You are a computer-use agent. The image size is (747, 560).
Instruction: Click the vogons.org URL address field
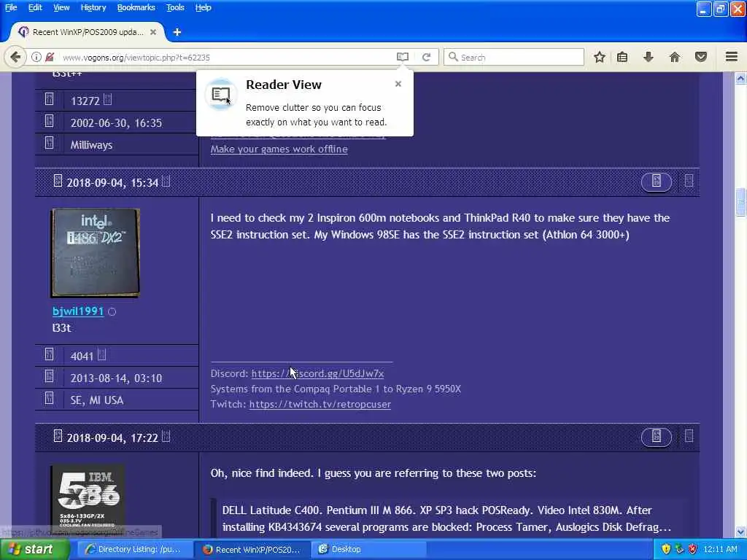(x=226, y=57)
